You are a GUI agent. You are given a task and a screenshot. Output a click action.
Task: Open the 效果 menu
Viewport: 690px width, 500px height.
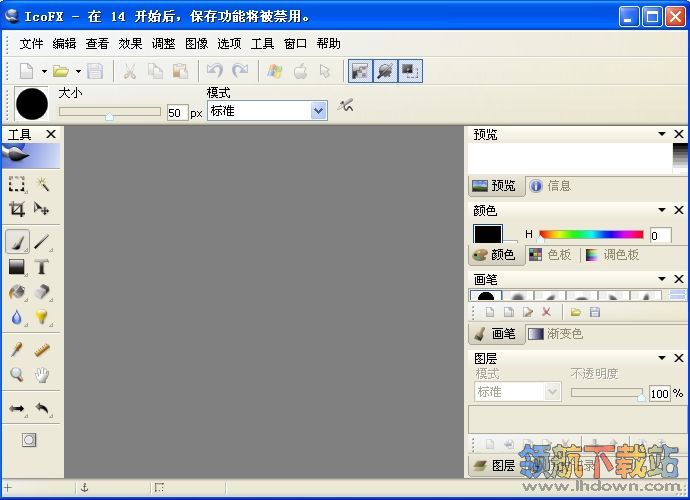tap(130, 44)
